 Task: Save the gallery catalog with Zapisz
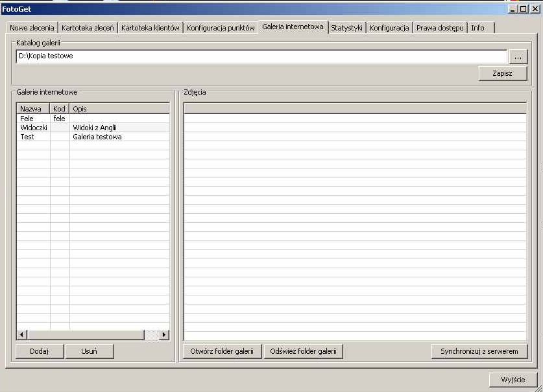click(503, 73)
